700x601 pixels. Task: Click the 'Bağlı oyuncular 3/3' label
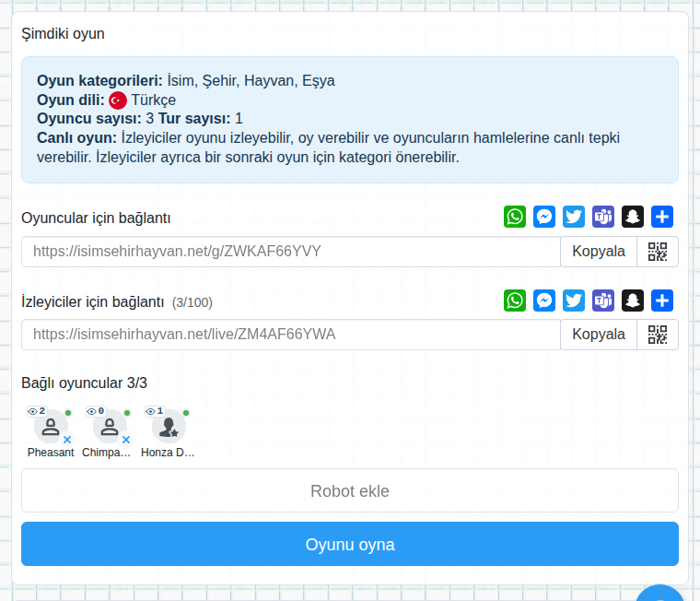(x=85, y=383)
